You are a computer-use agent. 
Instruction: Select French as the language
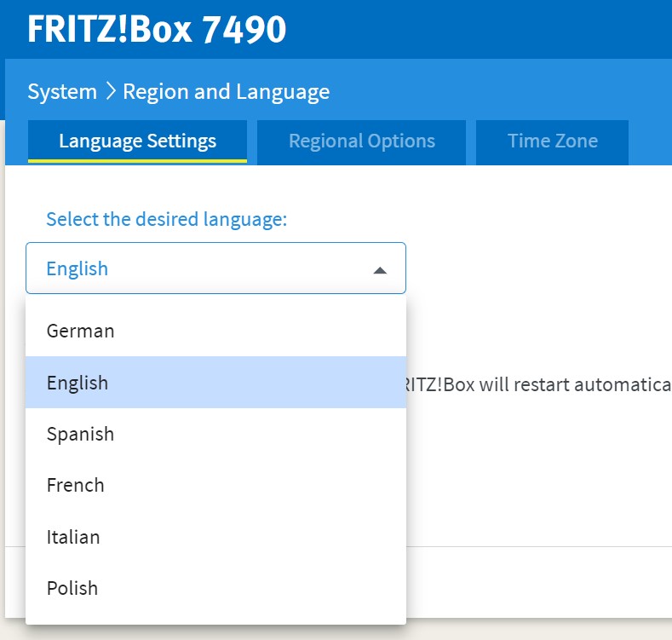pyautogui.click(x=76, y=485)
